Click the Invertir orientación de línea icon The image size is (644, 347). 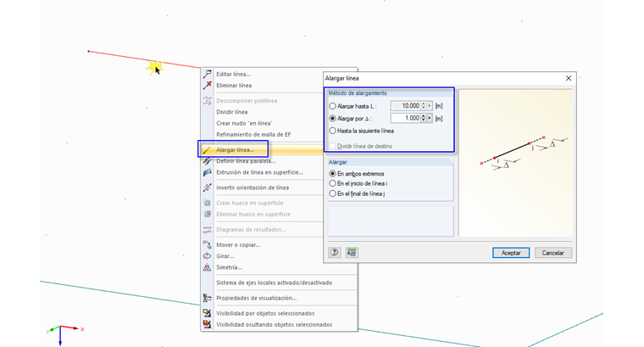(208, 187)
